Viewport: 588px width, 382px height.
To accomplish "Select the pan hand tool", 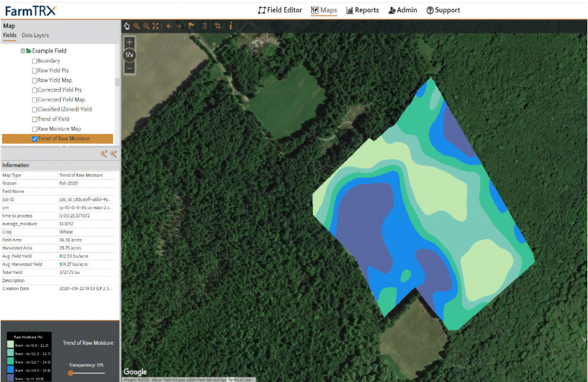I will [x=127, y=26].
